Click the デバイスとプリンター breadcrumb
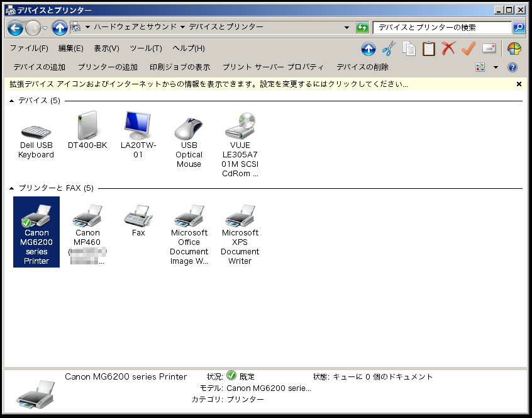 [x=226, y=27]
